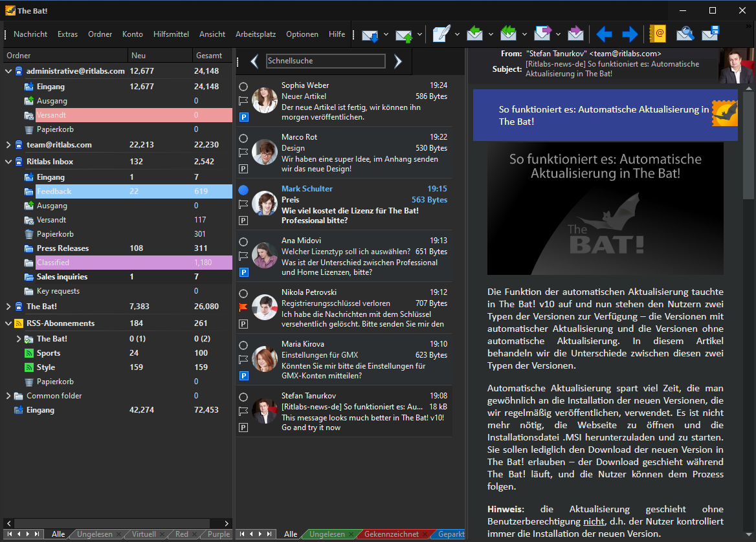The height and width of the screenshot is (542, 756).
Task: Open the Hilfsmittel menu
Action: click(x=171, y=34)
